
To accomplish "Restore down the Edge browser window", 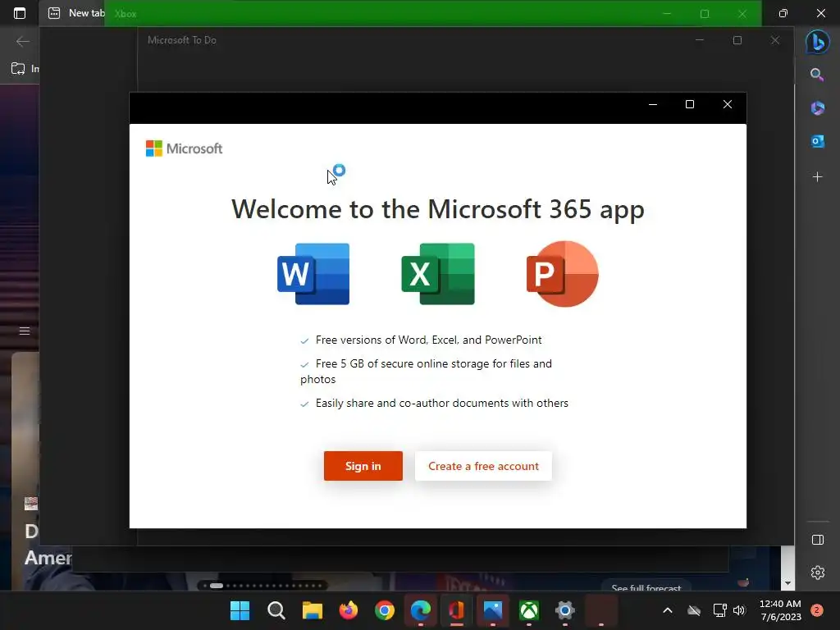I will (x=783, y=13).
